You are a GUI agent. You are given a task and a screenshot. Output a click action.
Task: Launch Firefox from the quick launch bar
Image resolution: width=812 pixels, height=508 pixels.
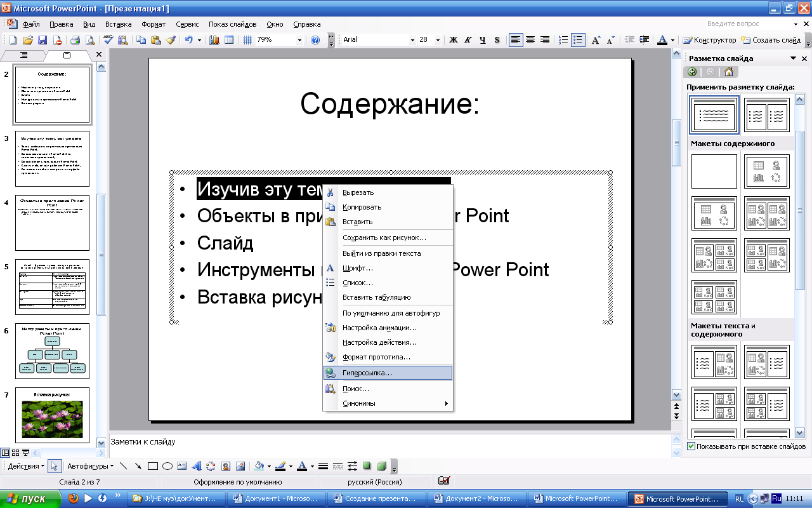74,498
